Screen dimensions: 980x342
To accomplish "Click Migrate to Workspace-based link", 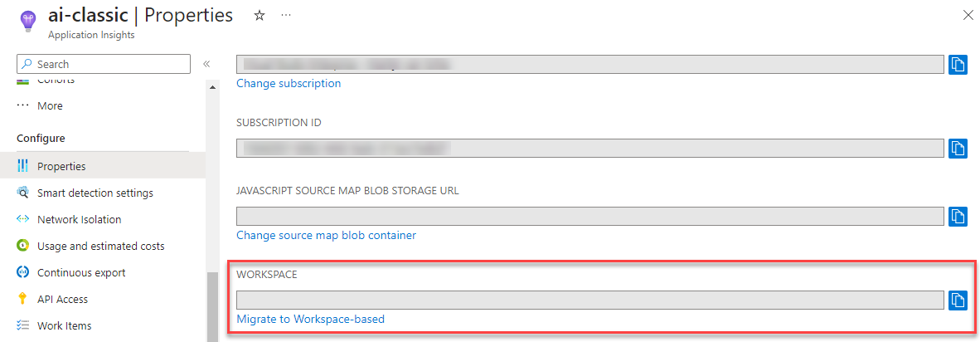I will click(x=311, y=319).
